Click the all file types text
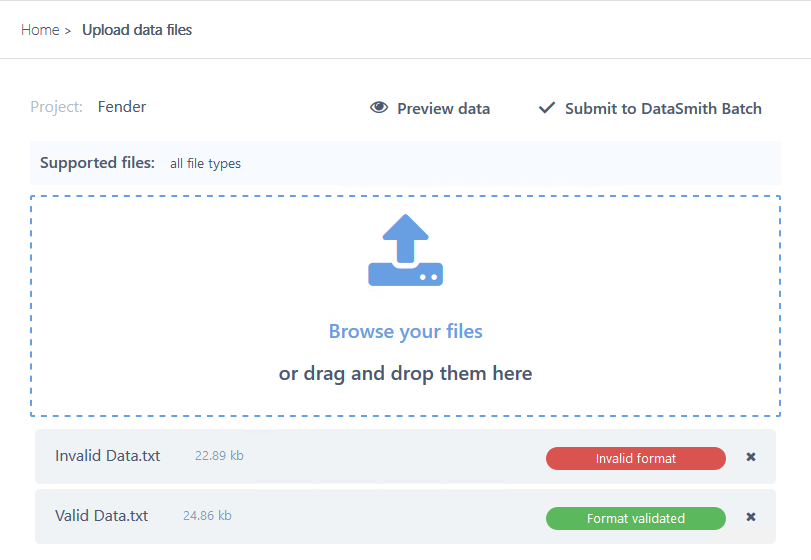 (x=205, y=164)
